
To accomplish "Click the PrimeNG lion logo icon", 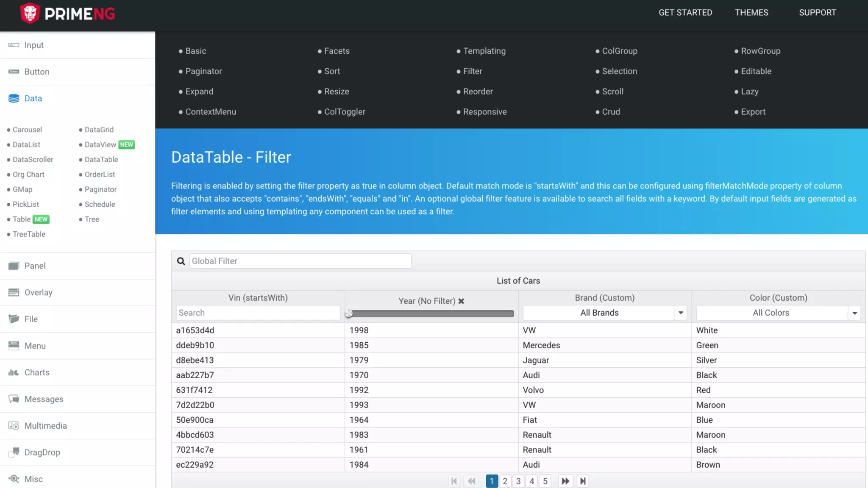I will (x=30, y=13).
